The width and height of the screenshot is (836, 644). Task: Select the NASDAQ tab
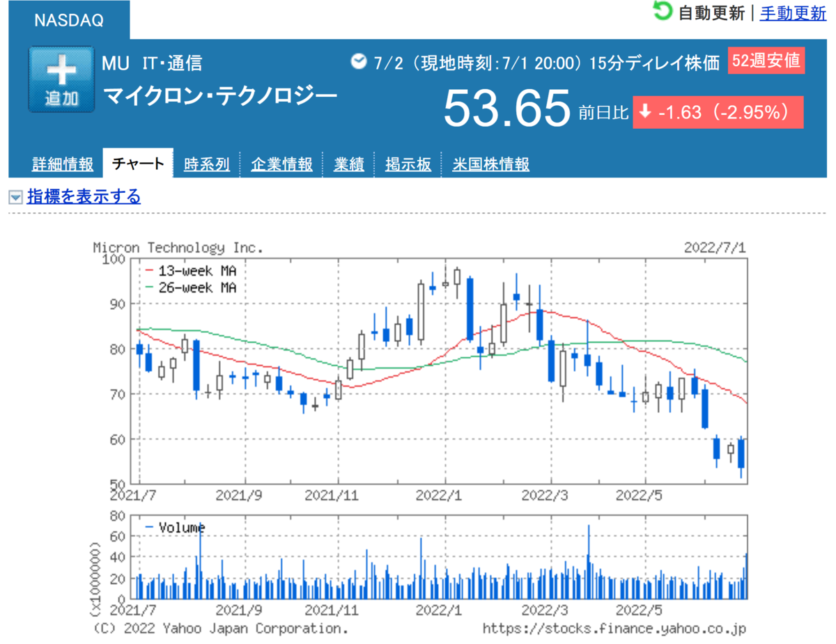click(69, 21)
